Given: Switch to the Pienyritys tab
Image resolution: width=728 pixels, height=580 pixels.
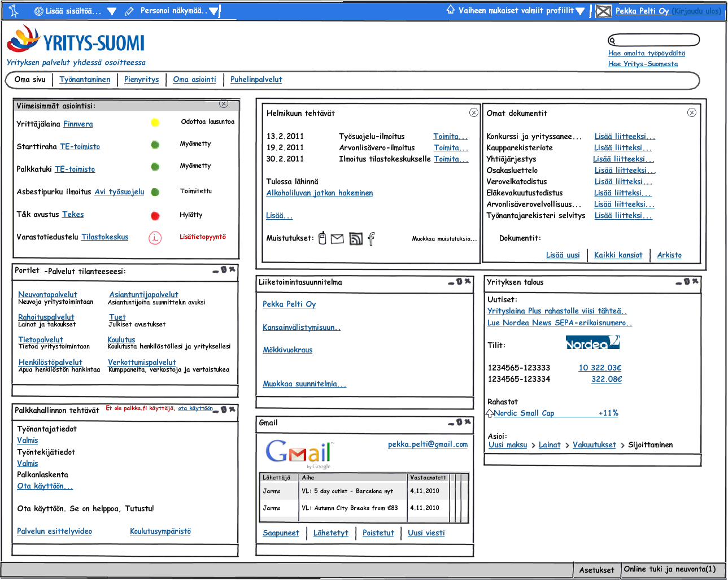Looking at the screenshot, I should tap(142, 80).
